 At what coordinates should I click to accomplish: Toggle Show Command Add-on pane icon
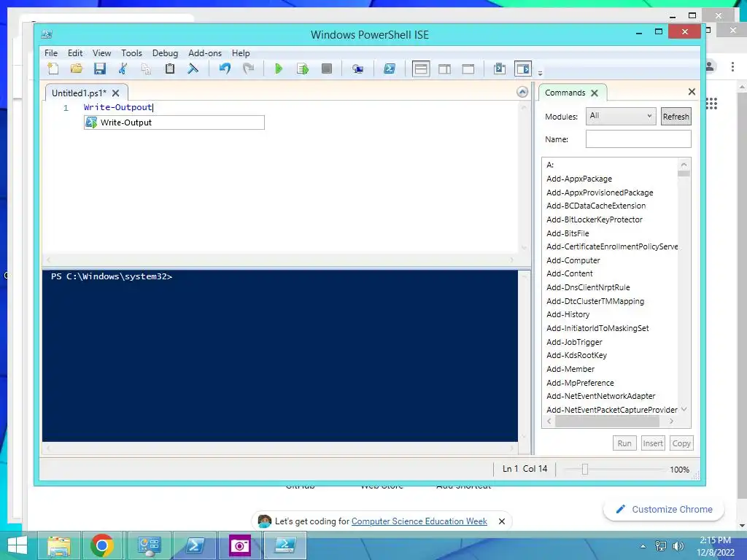pyautogui.click(x=523, y=69)
